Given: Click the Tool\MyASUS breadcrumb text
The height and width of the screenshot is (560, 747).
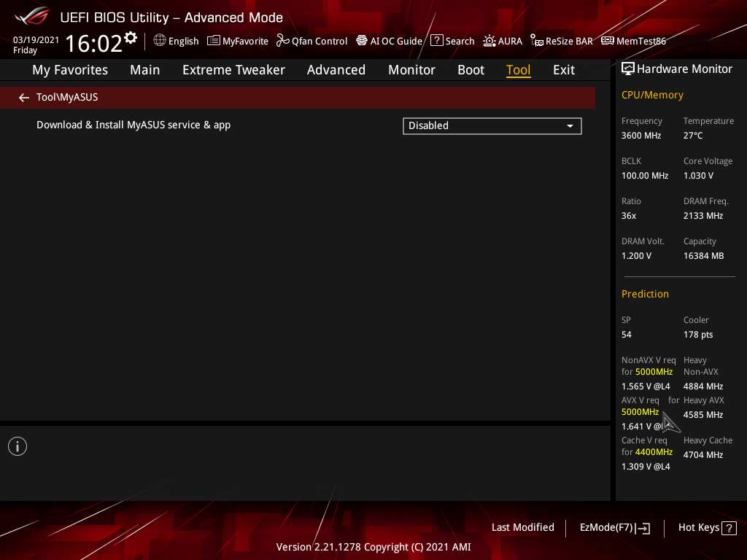Looking at the screenshot, I should pos(67,97).
